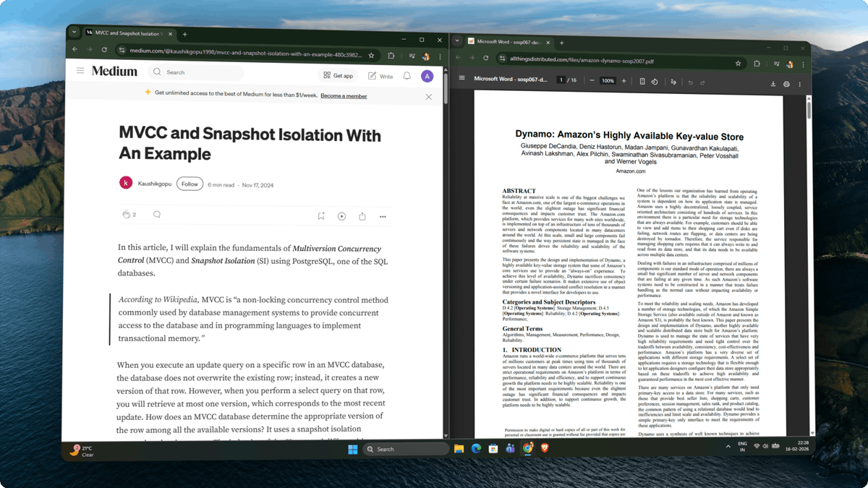Zoom in the PDF with plus
The height and width of the screenshot is (488, 868).
[x=624, y=81]
